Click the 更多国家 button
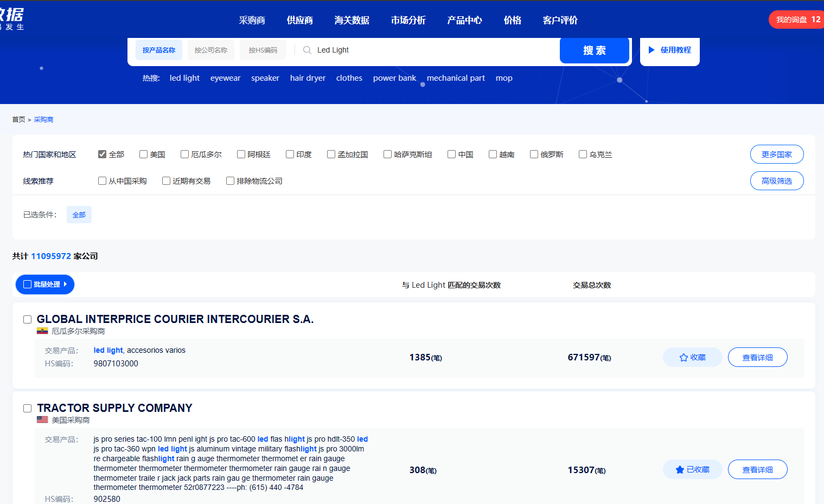The width and height of the screenshot is (824, 504). 777,154
